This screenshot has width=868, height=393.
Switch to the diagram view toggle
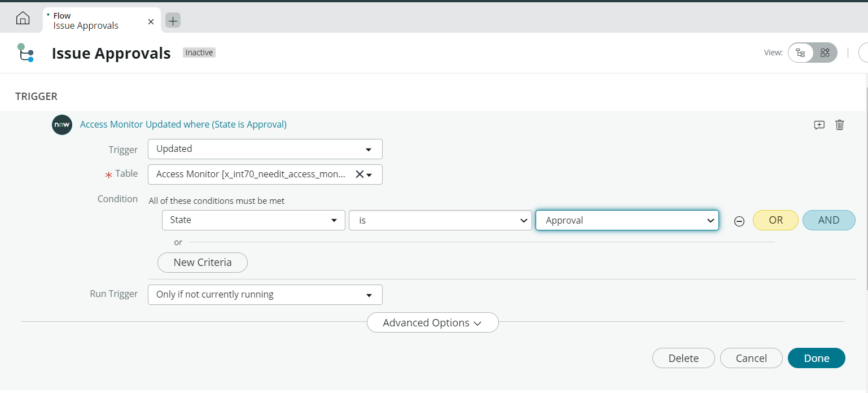pyautogui.click(x=800, y=53)
